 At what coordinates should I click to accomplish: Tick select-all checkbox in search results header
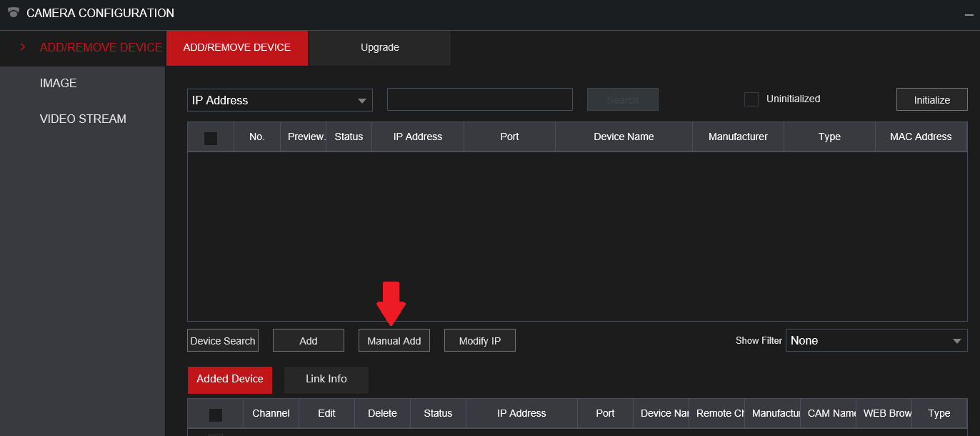(211, 139)
